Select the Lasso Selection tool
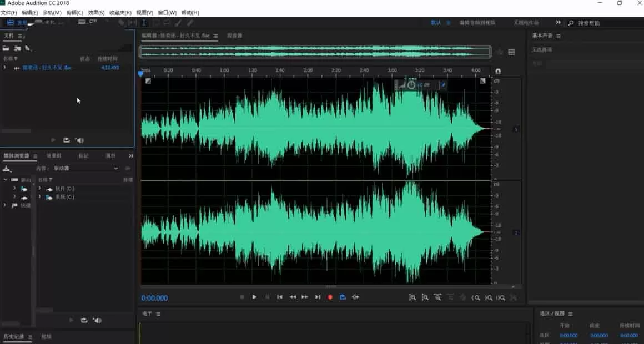 click(x=167, y=23)
